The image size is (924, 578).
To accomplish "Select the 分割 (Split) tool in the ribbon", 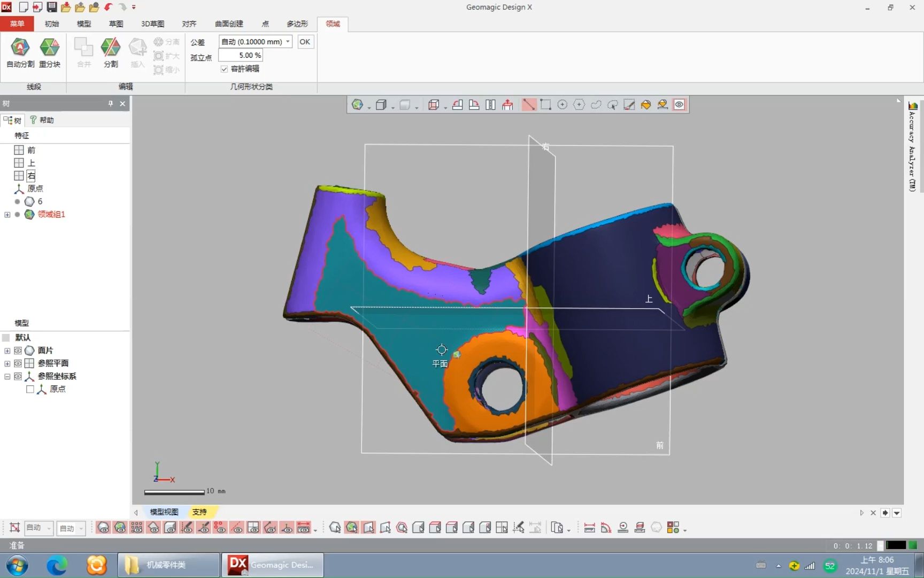I will click(110, 52).
